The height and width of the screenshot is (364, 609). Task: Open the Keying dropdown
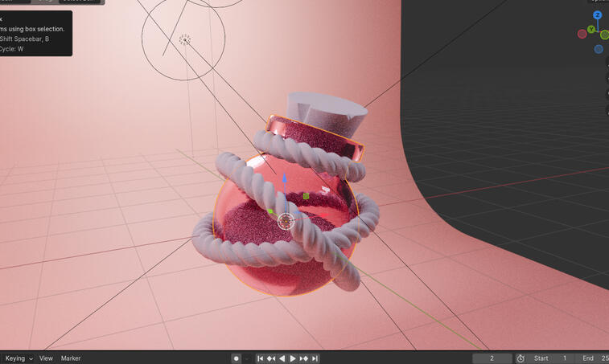19,358
